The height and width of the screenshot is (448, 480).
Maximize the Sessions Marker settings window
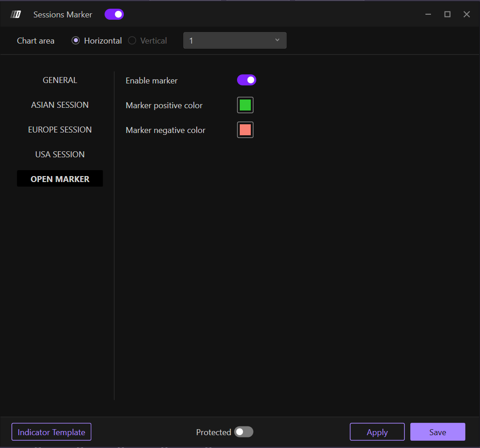(x=447, y=15)
